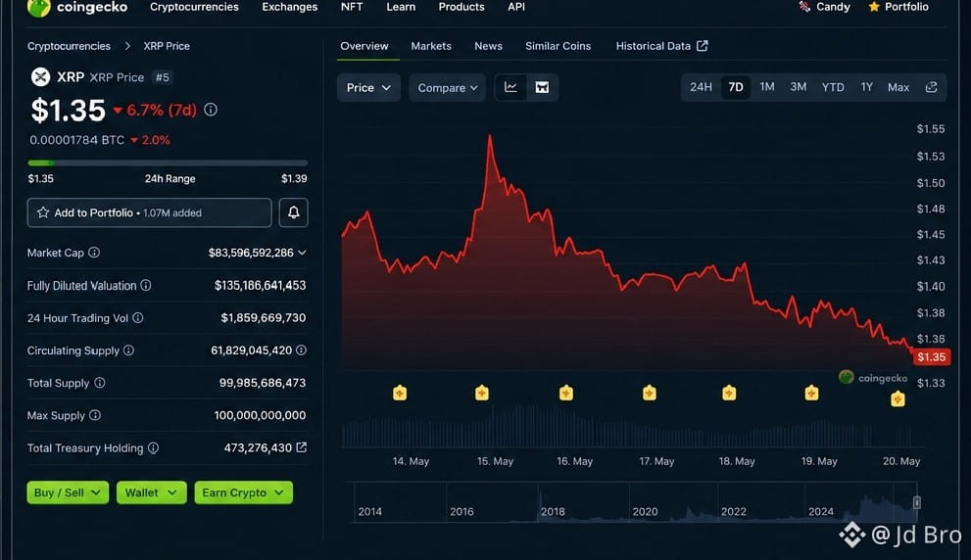Viewport: 971px width, 560px height.
Task: Click the chart share/expand icon
Action: (932, 87)
